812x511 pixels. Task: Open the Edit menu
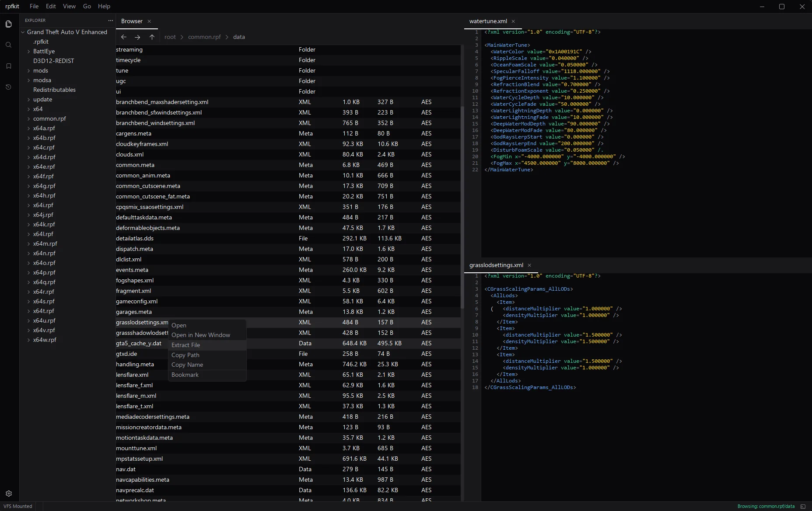(51, 6)
